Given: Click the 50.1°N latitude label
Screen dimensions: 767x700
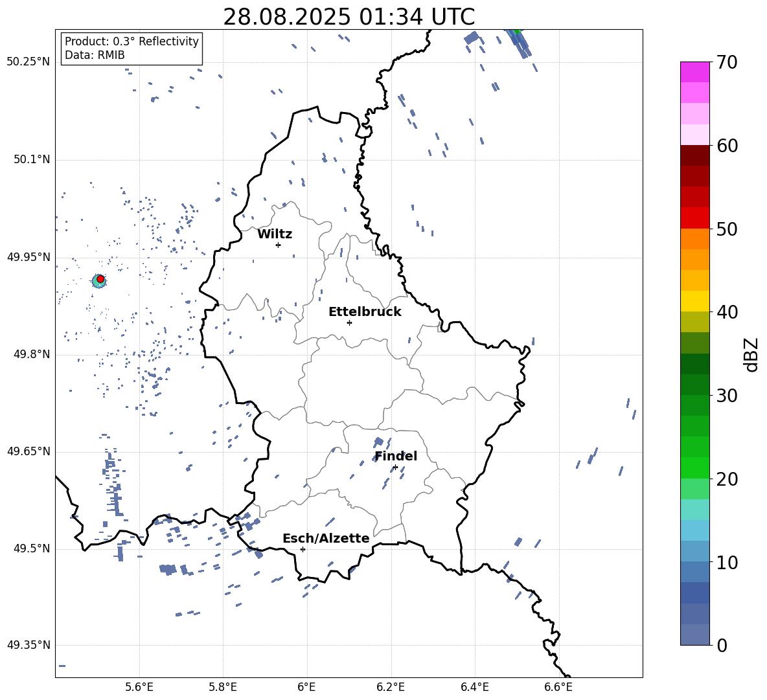Looking at the screenshot, I should click(32, 159).
